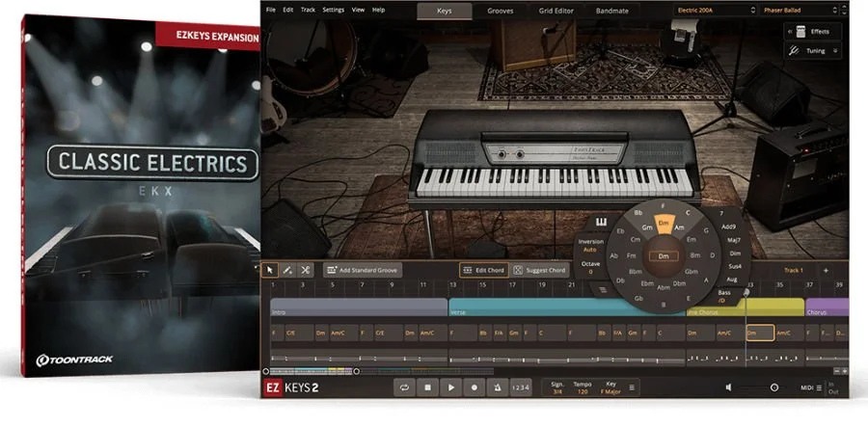The height and width of the screenshot is (427, 868).
Task: Change the Key F Major value
Action: point(610,391)
